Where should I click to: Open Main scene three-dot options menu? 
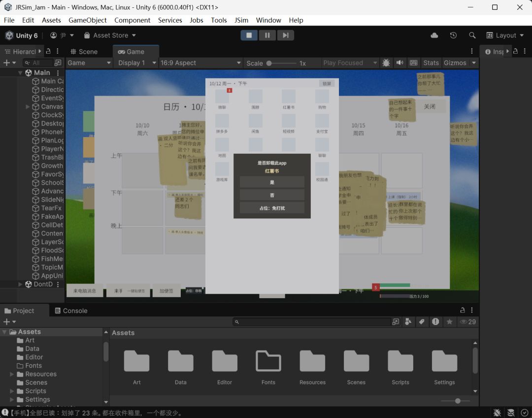coord(58,72)
